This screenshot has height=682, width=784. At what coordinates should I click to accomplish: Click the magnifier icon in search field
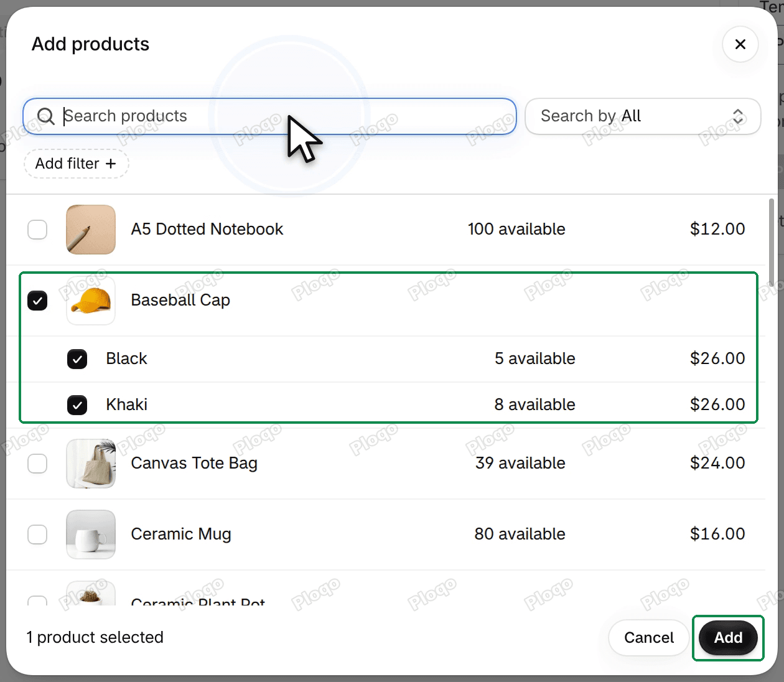pyautogui.click(x=46, y=116)
